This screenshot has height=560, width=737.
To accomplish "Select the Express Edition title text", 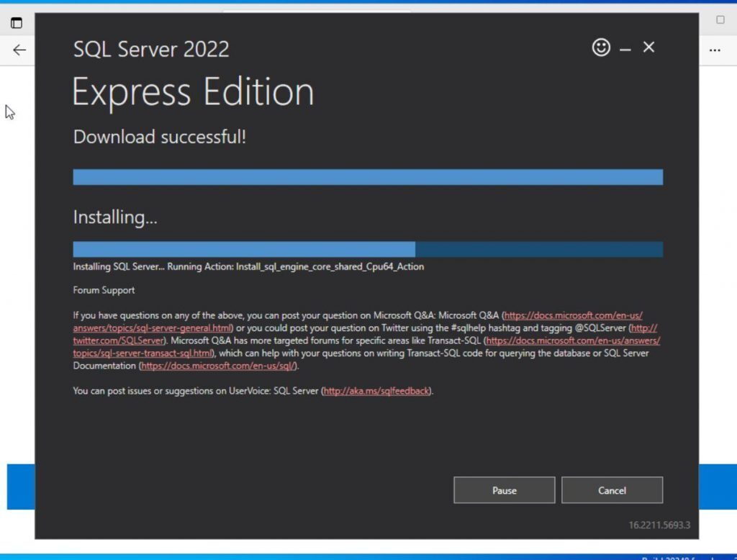I will point(193,92).
